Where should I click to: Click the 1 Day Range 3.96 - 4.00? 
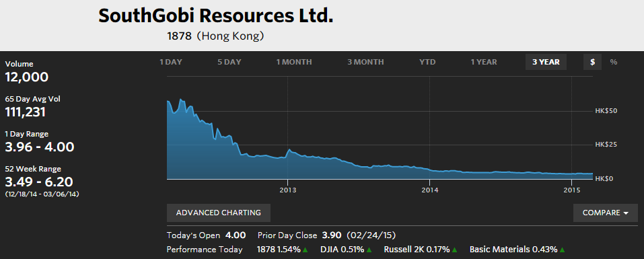click(x=40, y=147)
